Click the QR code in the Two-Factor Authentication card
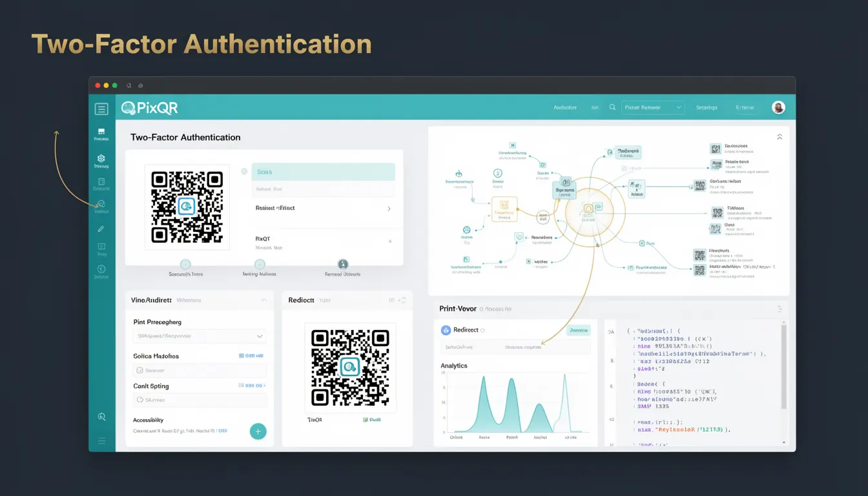The height and width of the screenshot is (496, 868). coord(187,207)
